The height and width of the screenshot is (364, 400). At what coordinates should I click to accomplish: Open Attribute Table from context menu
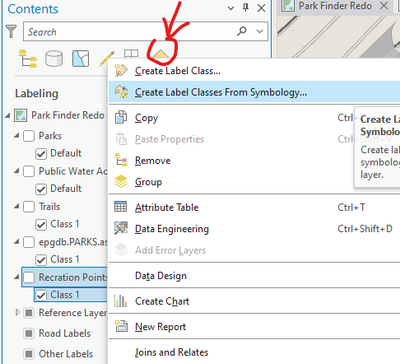254,207
